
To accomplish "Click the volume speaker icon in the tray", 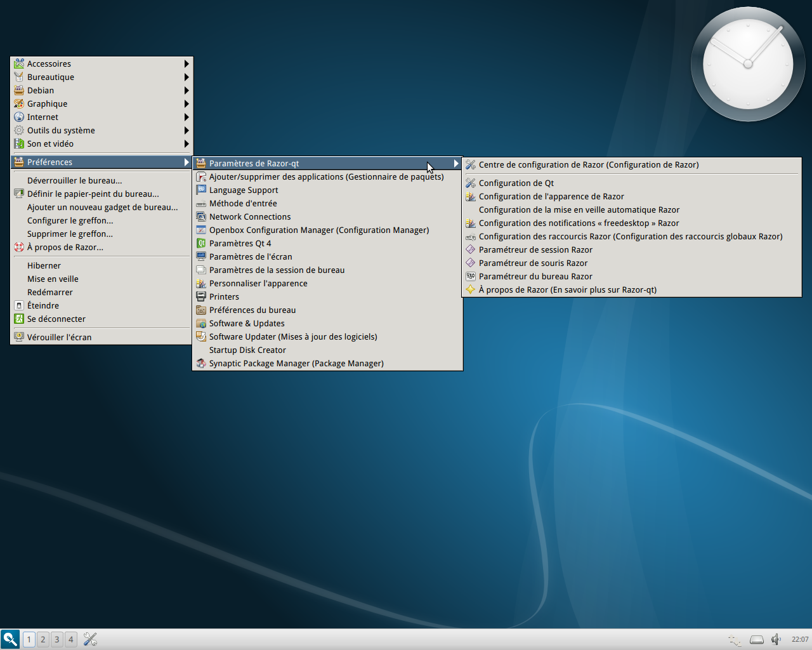I will [776, 639].
